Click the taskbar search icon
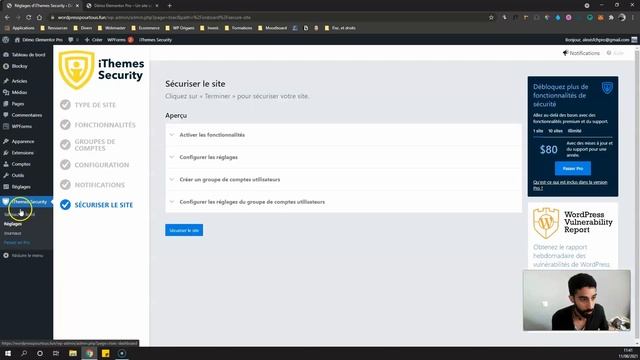The width and height of the screenshot is (640, 360). (24, 353)
